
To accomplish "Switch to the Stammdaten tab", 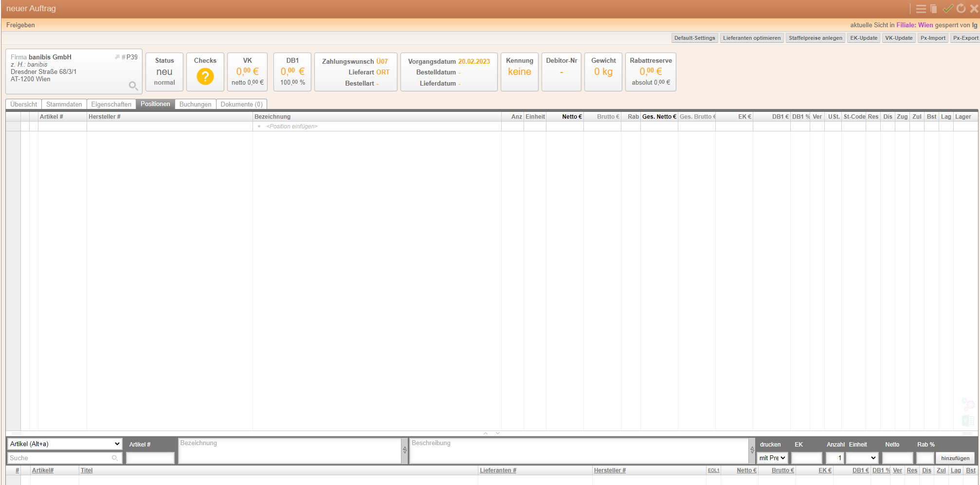I will (x=64, y=104).
